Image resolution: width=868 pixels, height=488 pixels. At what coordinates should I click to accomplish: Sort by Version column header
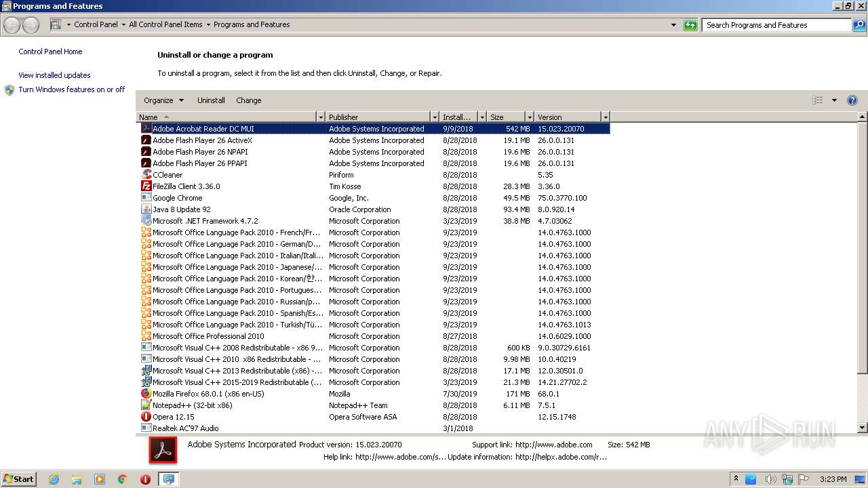coord(568,117)
